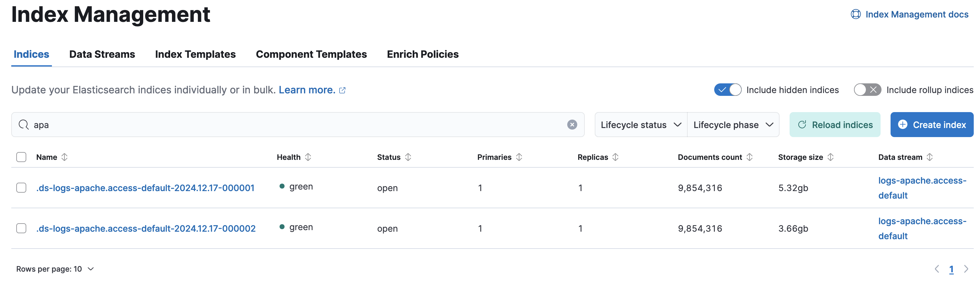Screen dimensions: 980x291
Task: Open the Lifecycle status filter dropdown
Action: coord(641,125)
